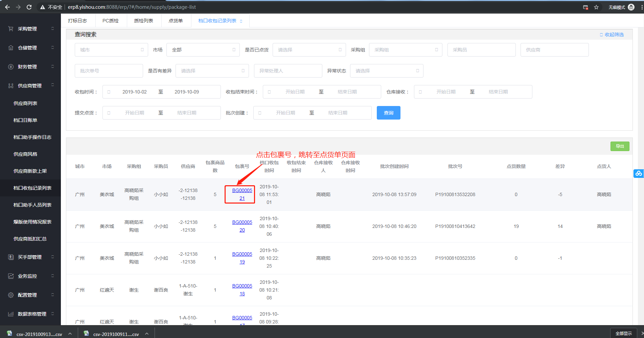The height and width of the screenshot is (338, 644).
Task: Close the 档口收包记录列表 tab icon
Action: 241,21
